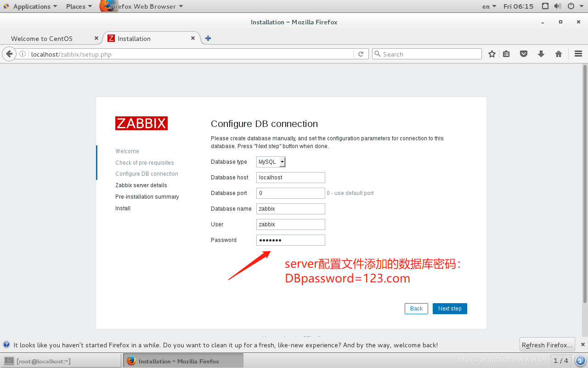Viewport: 588px width, 368px height.
Task: Open the Places menu
Action: click(79, 6)
